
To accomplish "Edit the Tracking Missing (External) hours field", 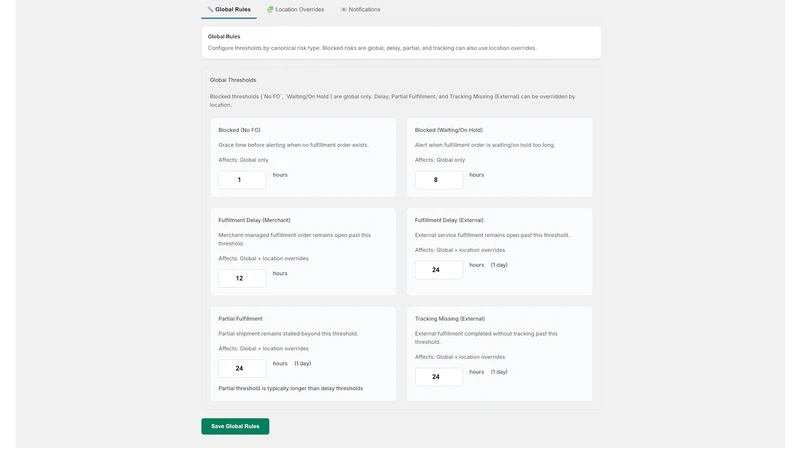I will [x=439, y=377].
